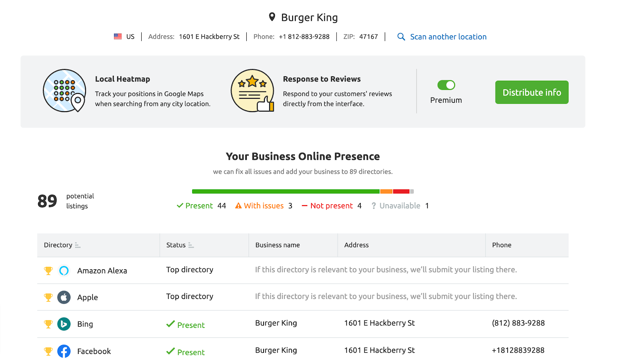Screen dimensions: 642x364
Task: Click the trophy icon in Amazon Alexa row
Action: [48, 271]
